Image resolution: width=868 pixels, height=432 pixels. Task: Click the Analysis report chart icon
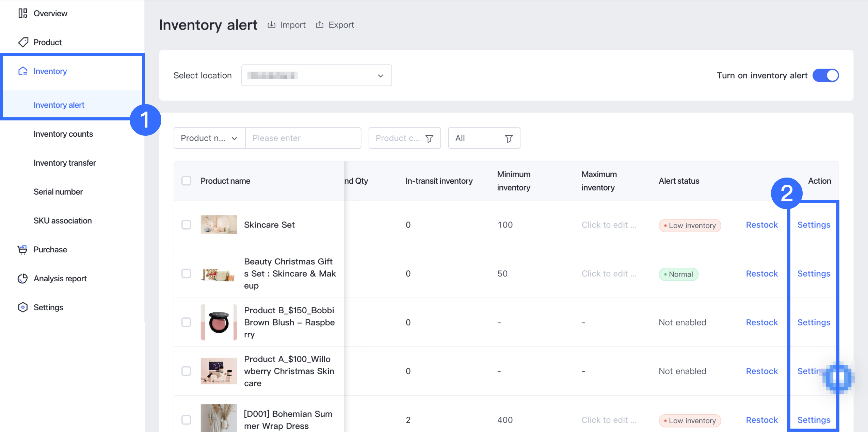23,279
